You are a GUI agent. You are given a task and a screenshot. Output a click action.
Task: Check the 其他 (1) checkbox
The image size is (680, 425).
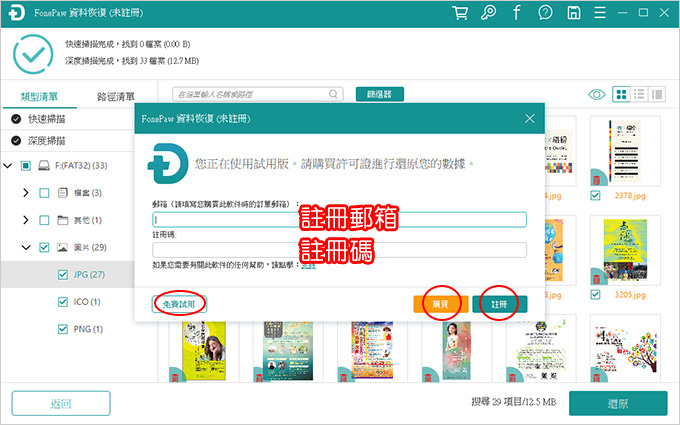pos(44,220)
